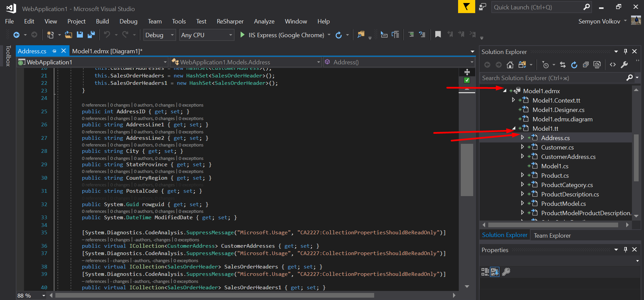Screen dimensions: 644x300
Task: Open the Debug solution configuration dropdown
Action: [159, 35]
